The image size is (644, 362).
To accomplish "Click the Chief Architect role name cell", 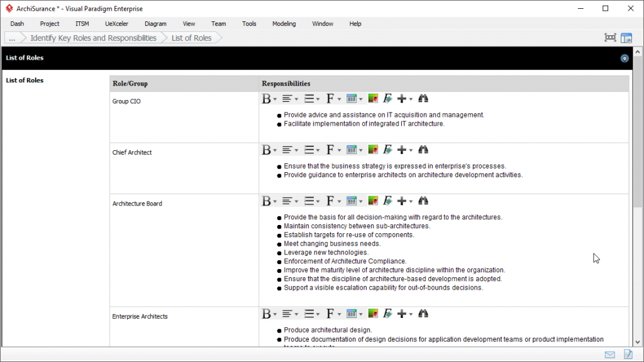I will click(132, 153).
